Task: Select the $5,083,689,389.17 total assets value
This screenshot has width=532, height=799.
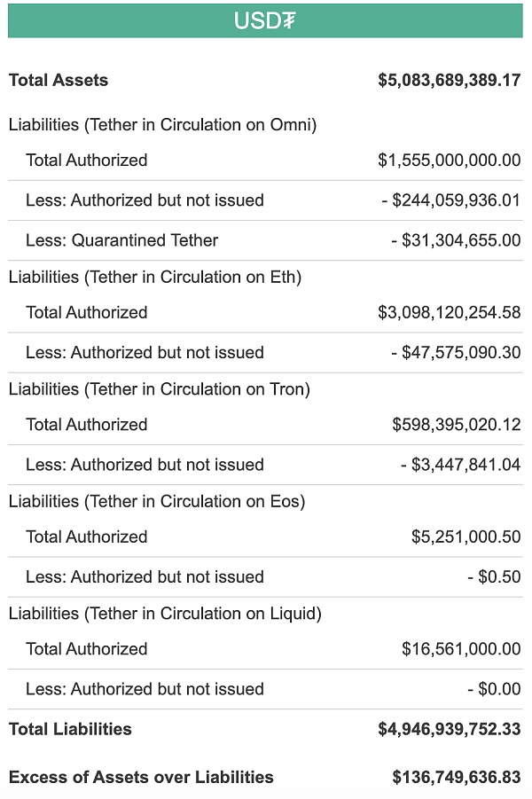Action: pyautogui.click(x=449, y=80)
